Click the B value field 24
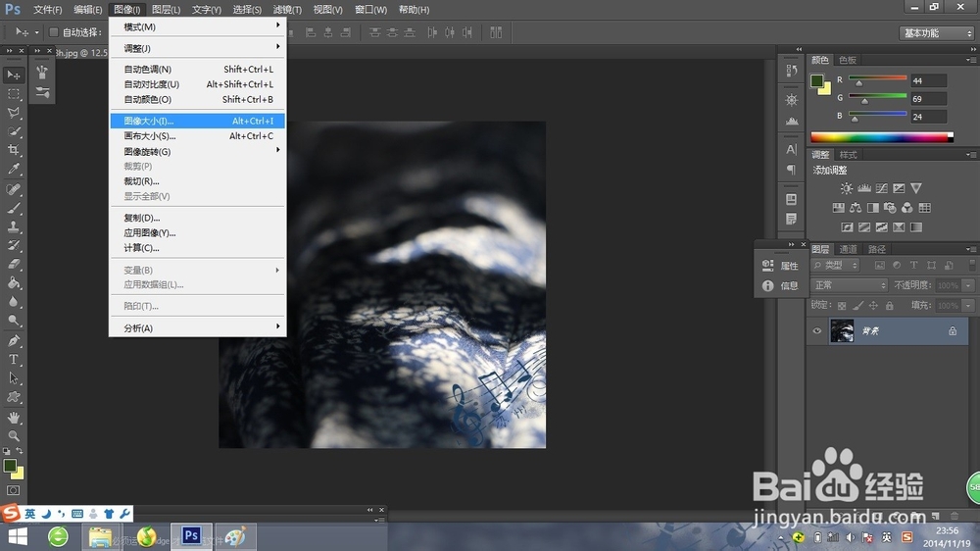Image resolution: width=980 pixels, height=551 pixels. tap(928, 117)
